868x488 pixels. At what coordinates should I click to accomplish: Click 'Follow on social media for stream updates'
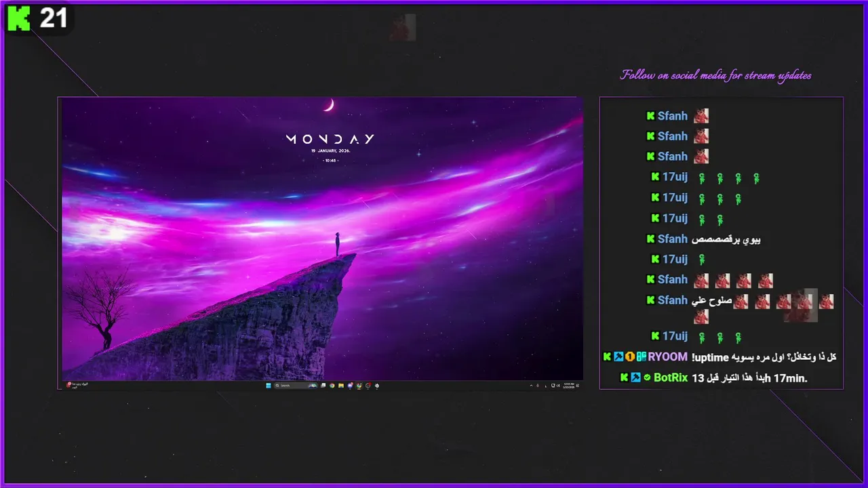716,75
